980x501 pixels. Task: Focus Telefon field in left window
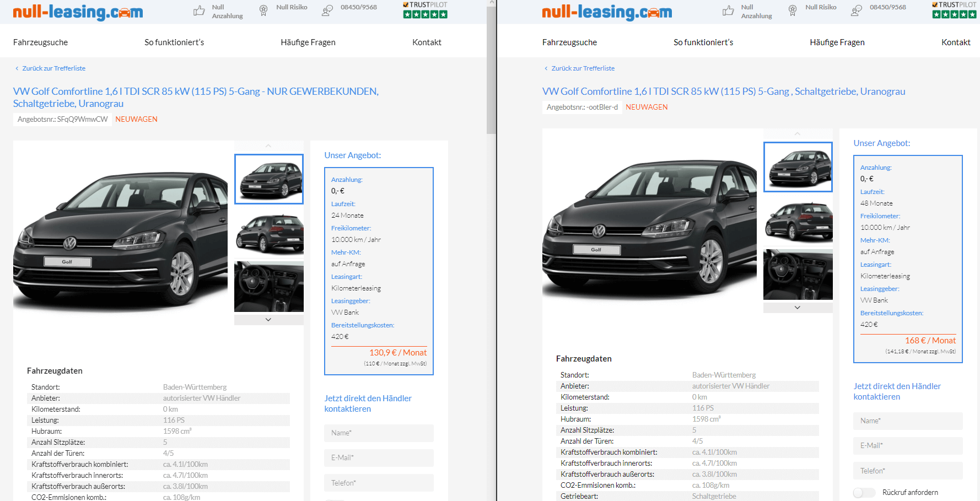point(379,483)
